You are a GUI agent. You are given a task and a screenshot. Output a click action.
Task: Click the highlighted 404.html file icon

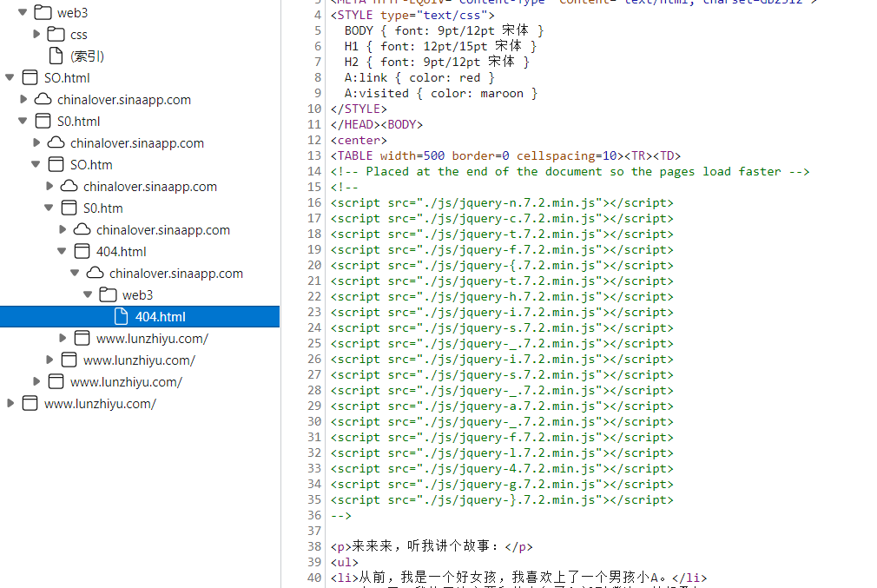coord(121,317)
